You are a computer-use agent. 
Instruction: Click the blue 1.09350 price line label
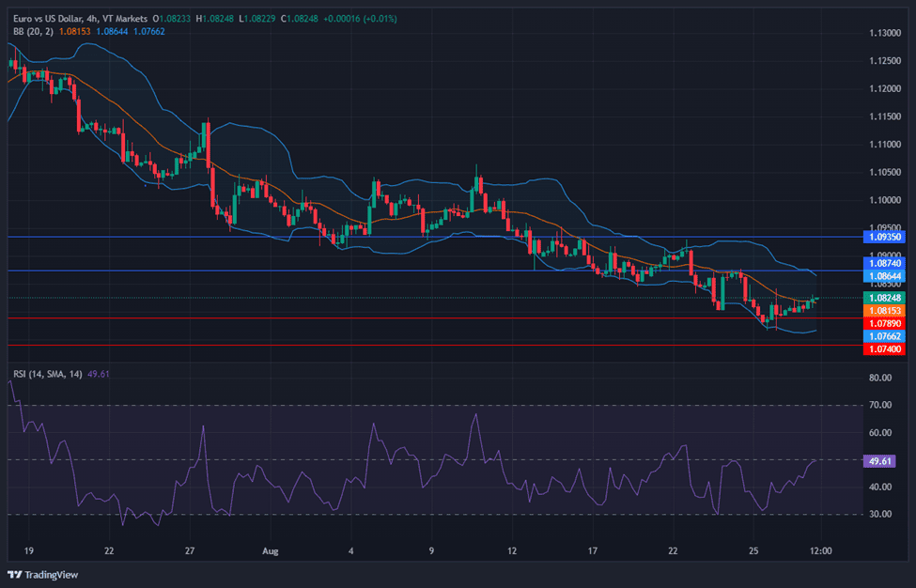[884, 237]
